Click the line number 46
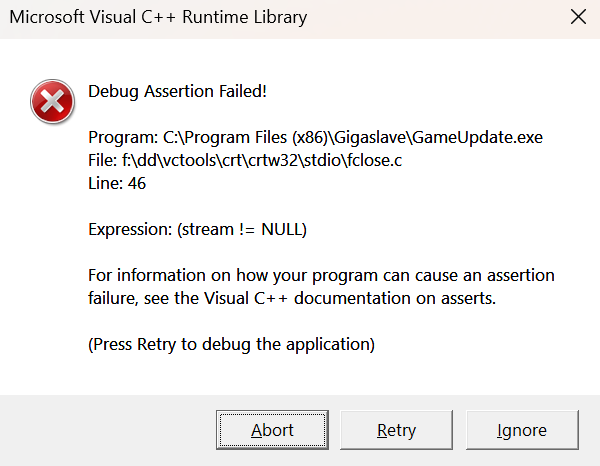The image size is (600, 466). pos(137,183)
